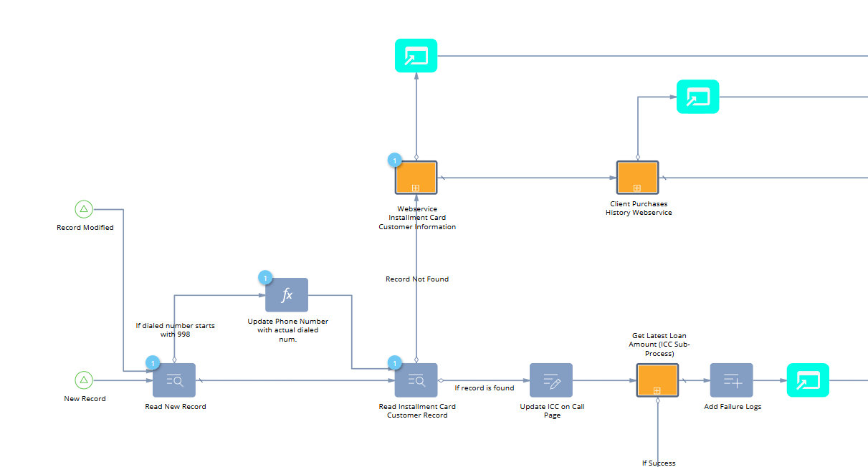868x467 pixels.
Task: Click the 'Record Modified' caption
Action: (x=85, y=228)
